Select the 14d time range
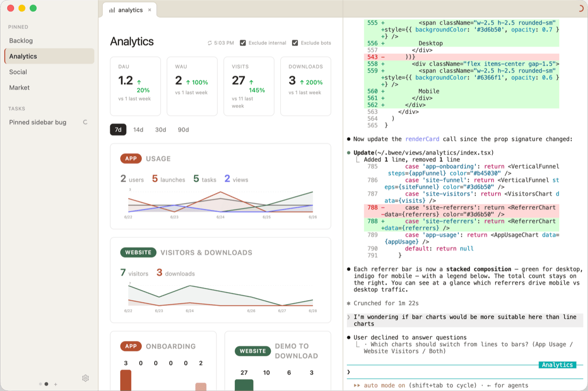The width and height of the screenshot is (588, 391). pyautogui.click(x=138, y=129)
